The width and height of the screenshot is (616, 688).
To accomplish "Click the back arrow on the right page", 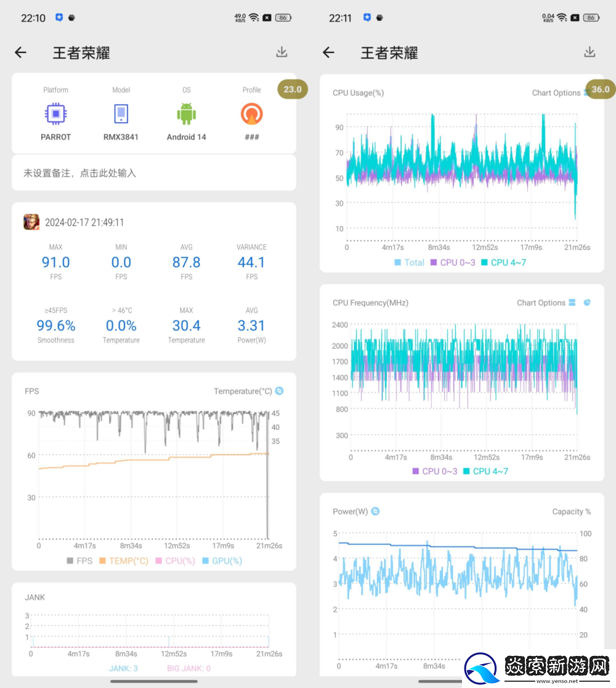I will tap(328, 52).
